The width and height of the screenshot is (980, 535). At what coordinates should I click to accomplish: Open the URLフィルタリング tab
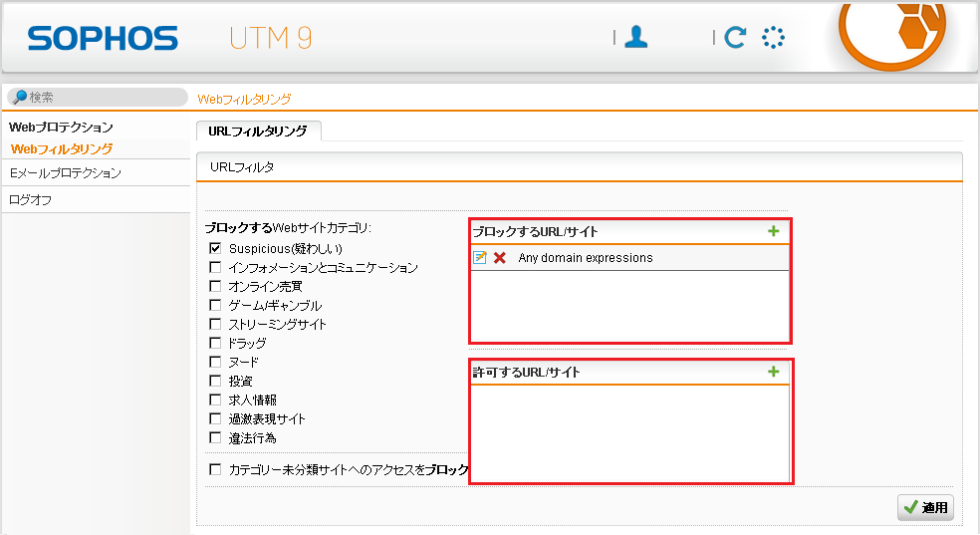pos(258,132)
